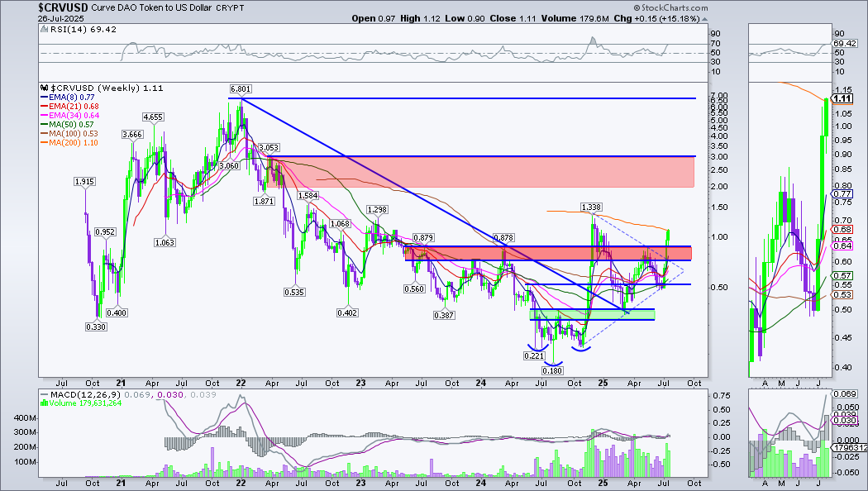The image size is (868, 491).
Task: Click the blue EMA(8) legend color marker
Action: [x=45, y=98]
